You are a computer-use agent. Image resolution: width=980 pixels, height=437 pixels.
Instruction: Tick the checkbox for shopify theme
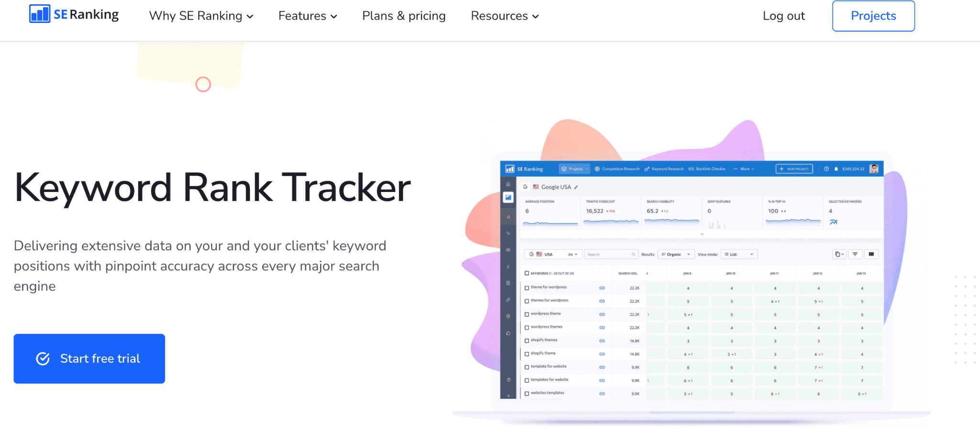[x=527, y=354]
